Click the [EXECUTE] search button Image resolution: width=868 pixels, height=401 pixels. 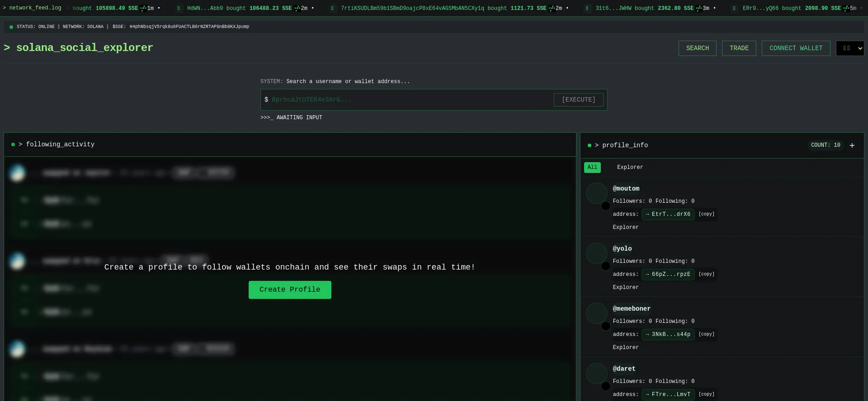(579, 100)
